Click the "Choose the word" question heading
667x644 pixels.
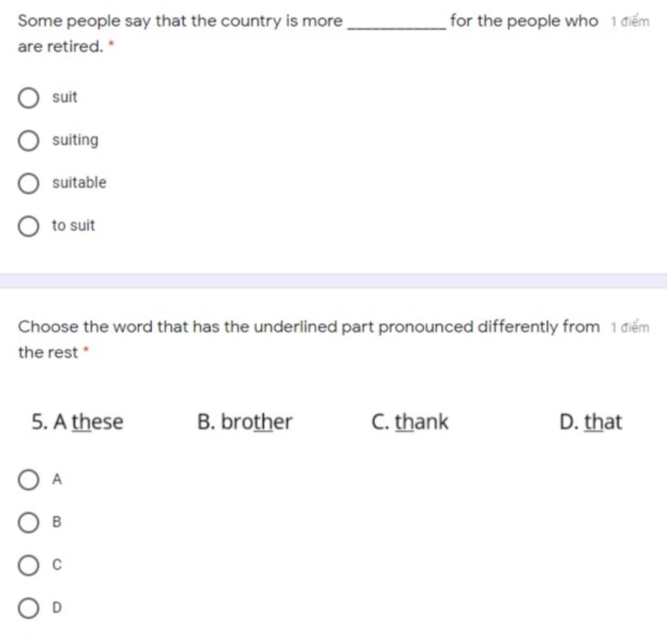click(x=309, y=339)
